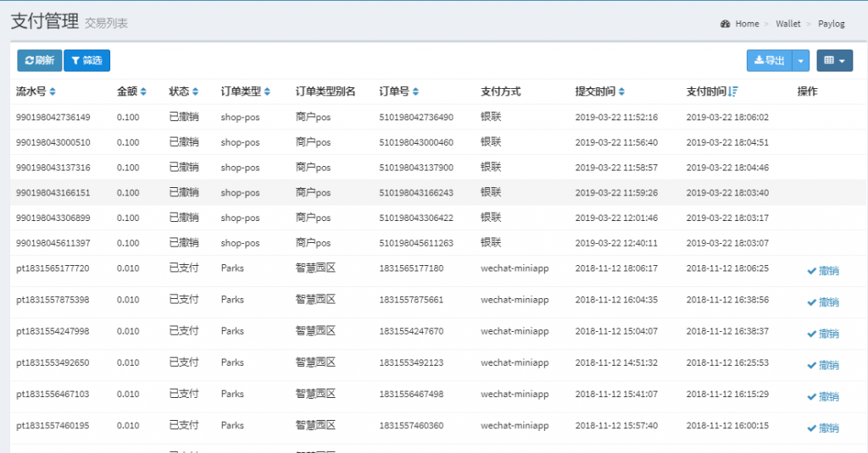This screenshot has height=453, width=868.
Task: Sort by 金额 column sort icon
Action: (143, 91)
